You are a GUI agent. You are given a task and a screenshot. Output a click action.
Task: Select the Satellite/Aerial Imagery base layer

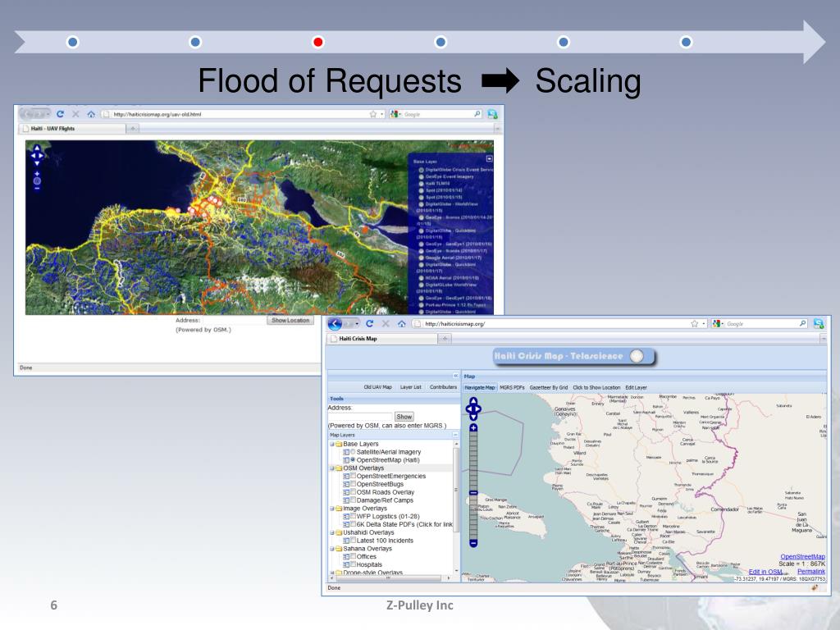click(x=353, y=452)
